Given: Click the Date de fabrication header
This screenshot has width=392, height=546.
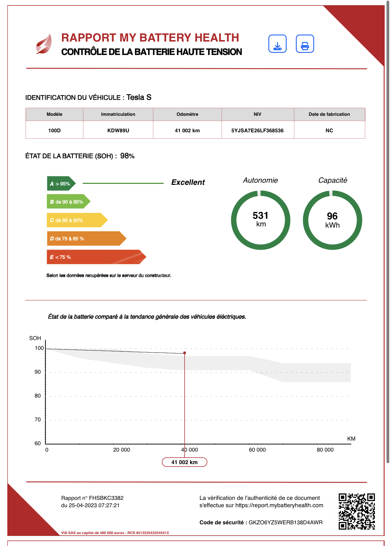Looking at the screenshot, I should point(329,114).
